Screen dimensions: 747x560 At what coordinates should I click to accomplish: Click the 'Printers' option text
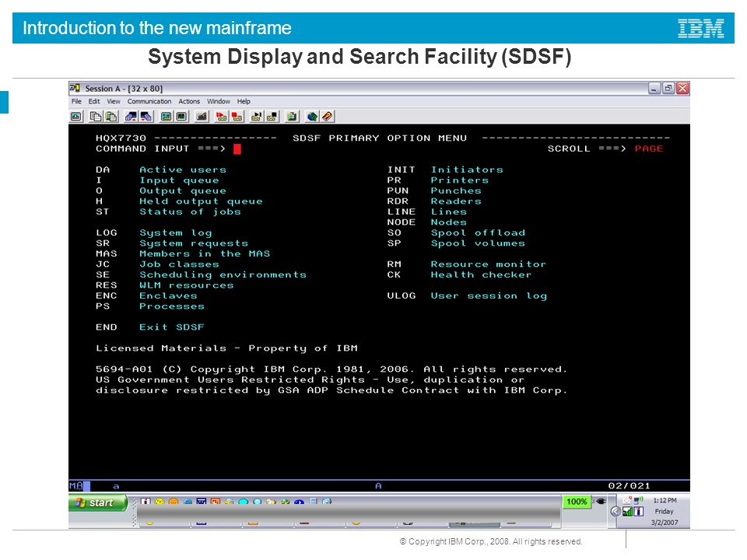point(460,180)
